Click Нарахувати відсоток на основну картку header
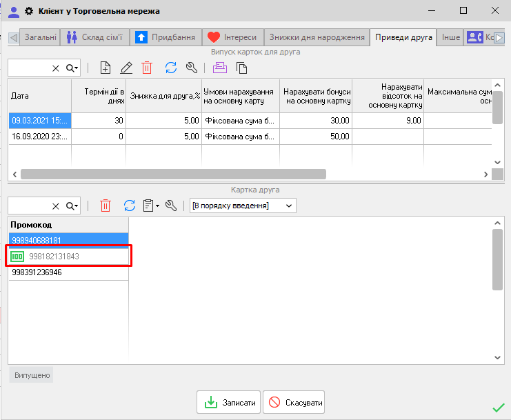511x420 pixels. click(x=388, y=96)
